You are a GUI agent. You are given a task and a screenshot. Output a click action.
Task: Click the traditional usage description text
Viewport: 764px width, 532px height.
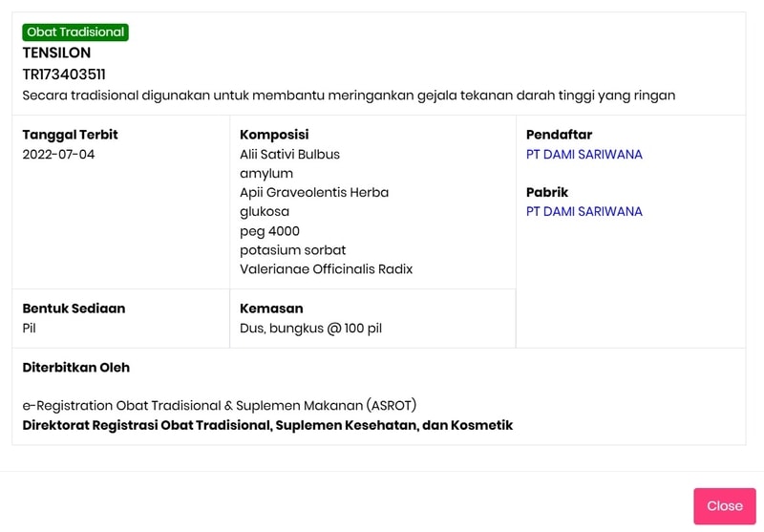349,96
